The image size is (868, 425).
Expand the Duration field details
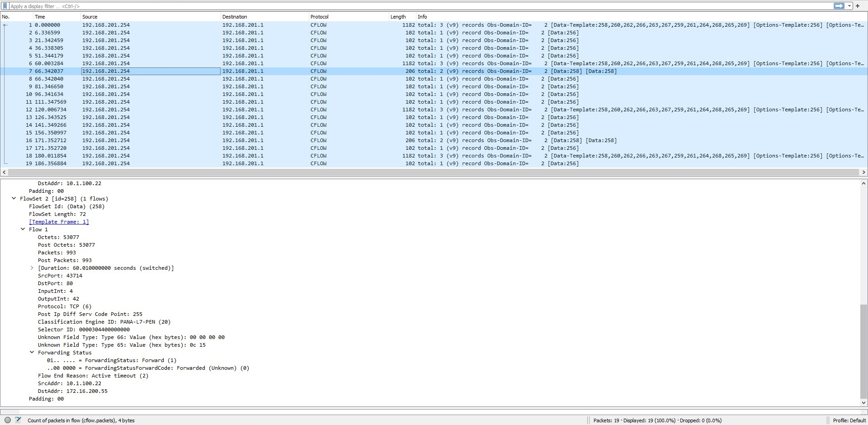31,268
